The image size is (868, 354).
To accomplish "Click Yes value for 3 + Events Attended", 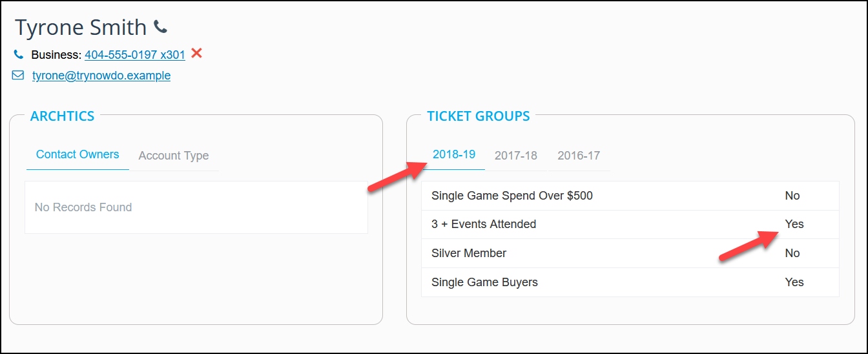I will point(794,224).
